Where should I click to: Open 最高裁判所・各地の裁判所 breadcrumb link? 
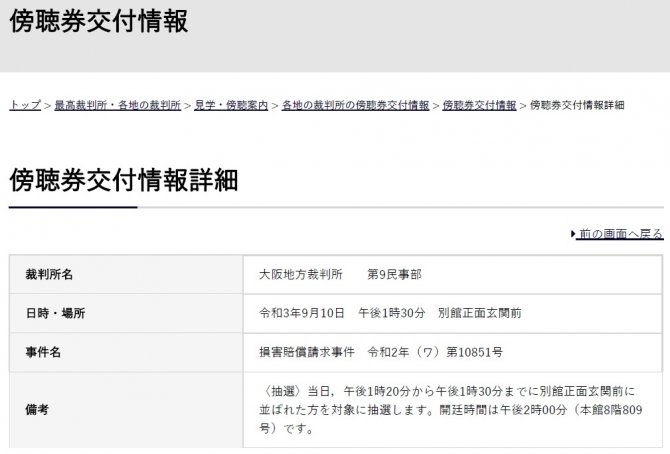click(118, 105)
